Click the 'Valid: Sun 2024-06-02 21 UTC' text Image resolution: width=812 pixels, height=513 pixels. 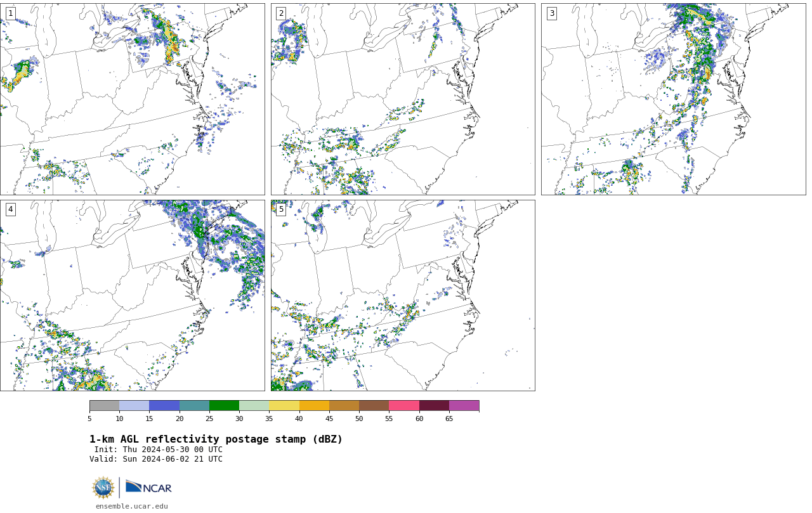click(x=156, y=459)
